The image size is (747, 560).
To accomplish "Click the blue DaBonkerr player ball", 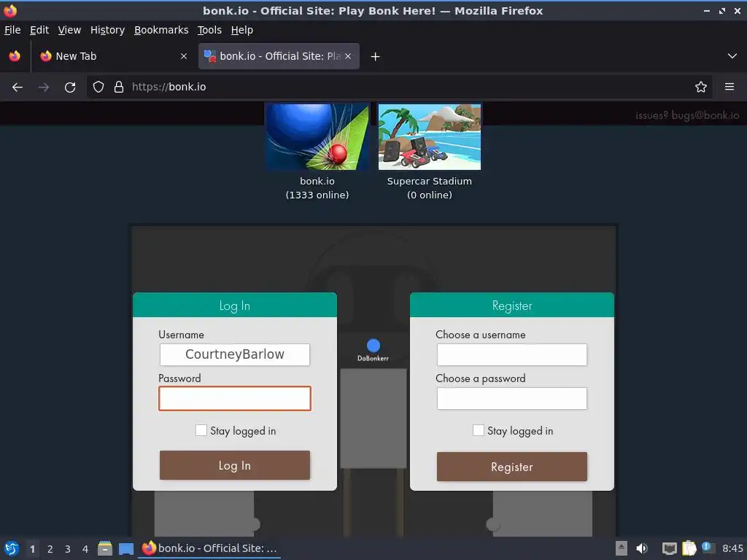I will pyautogui.click(x=373, y=345).
